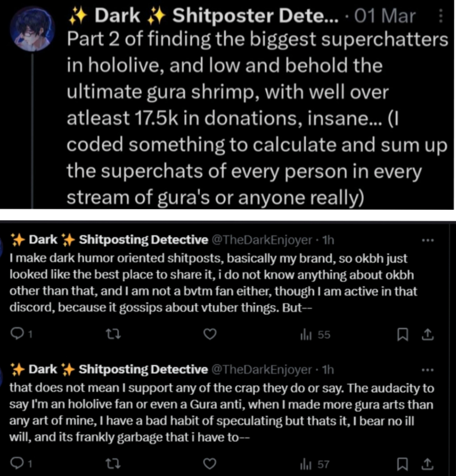Open the 01 Mar tweet timestamp
Image resolution: width=456 pixels, height=476 pixels.
[385, 16]
